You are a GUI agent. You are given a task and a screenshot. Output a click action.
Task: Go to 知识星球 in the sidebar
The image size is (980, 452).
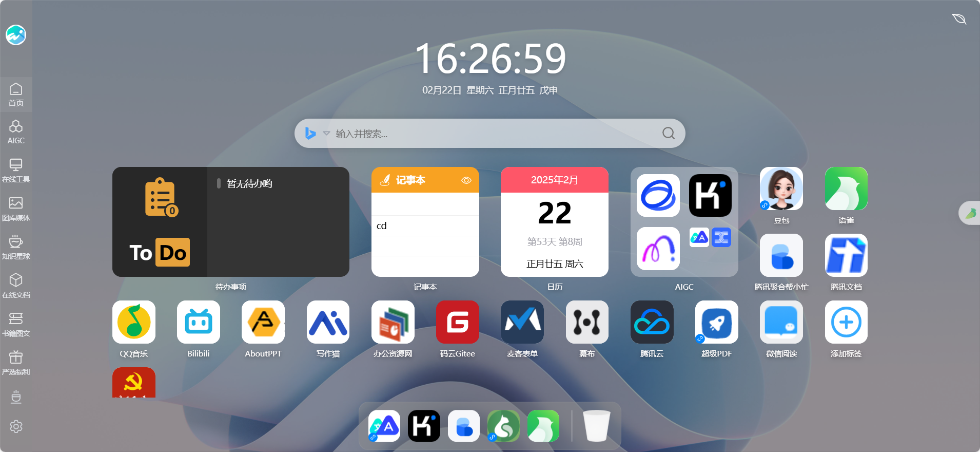pyautogui.click(x=16, y=248)
